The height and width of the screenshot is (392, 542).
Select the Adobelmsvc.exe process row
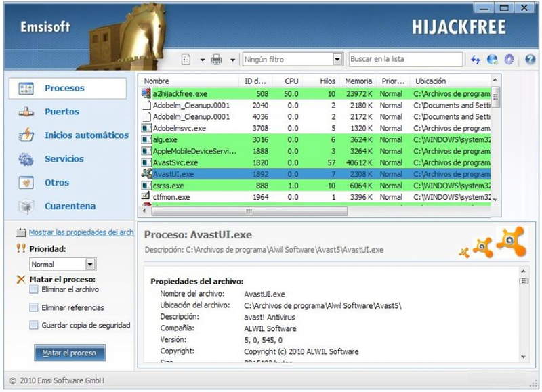click(316, 128)
